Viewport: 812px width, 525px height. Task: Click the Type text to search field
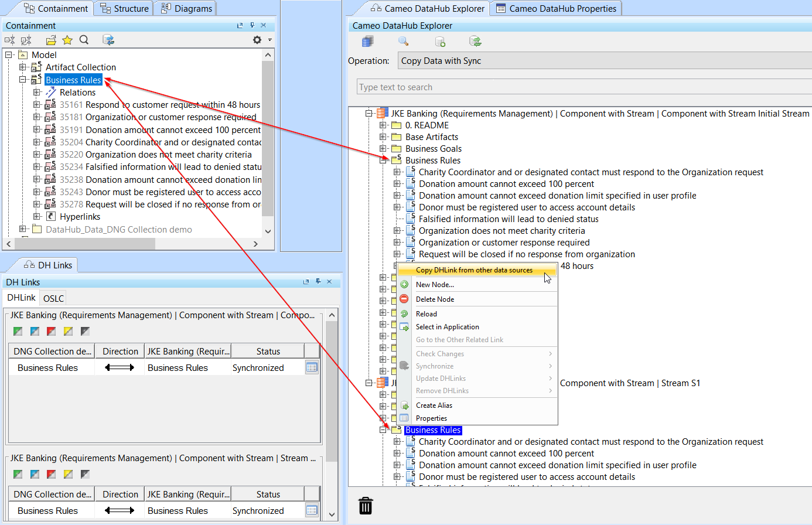(x=583, y=87)
